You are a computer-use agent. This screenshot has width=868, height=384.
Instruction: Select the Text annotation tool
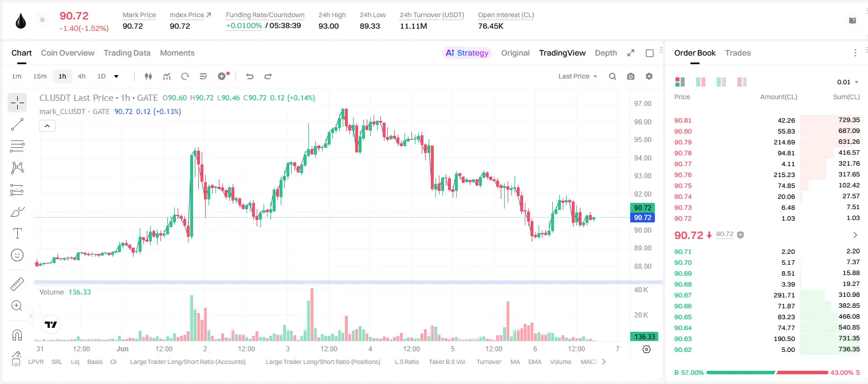click(17, 233)
